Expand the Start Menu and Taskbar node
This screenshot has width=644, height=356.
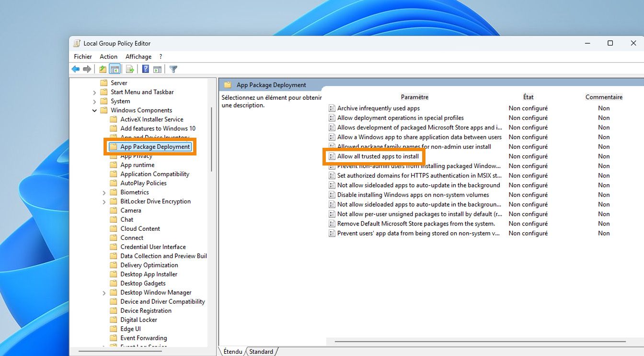point(94,92)
